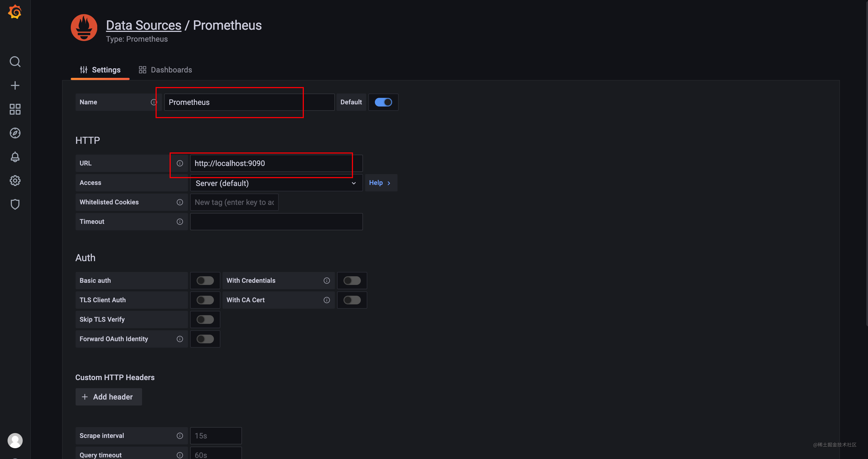Open the Explore compass icon

(15, 133)
